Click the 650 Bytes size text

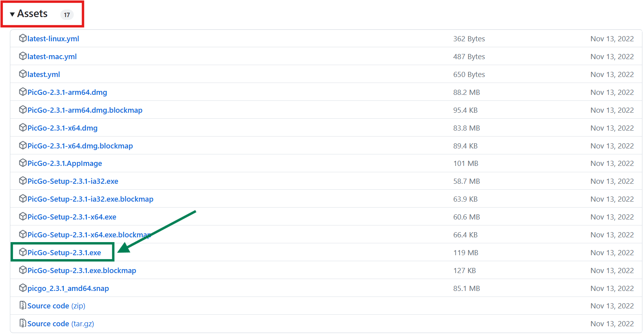click(469, 74)
